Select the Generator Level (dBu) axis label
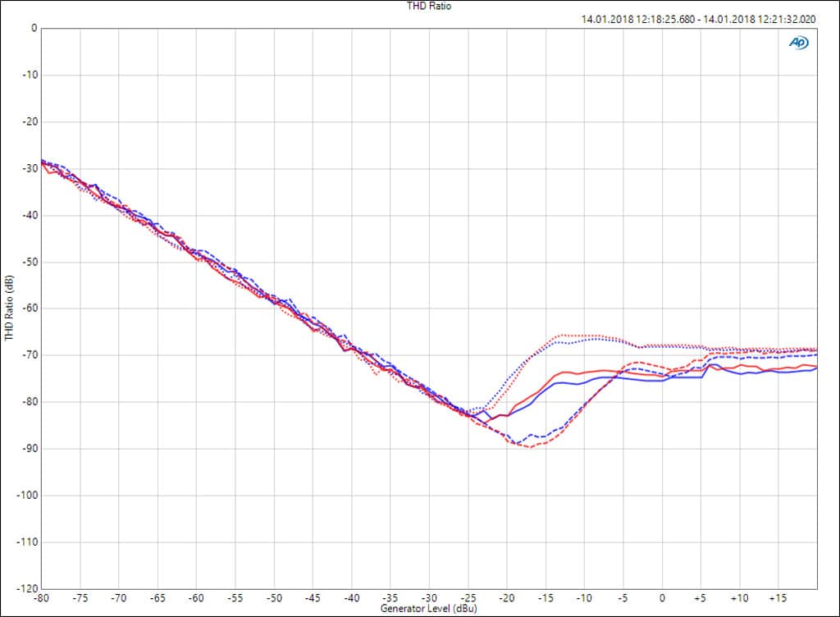Image resolution: width=840 pixels, height=617 pixels. coord(428,609)
